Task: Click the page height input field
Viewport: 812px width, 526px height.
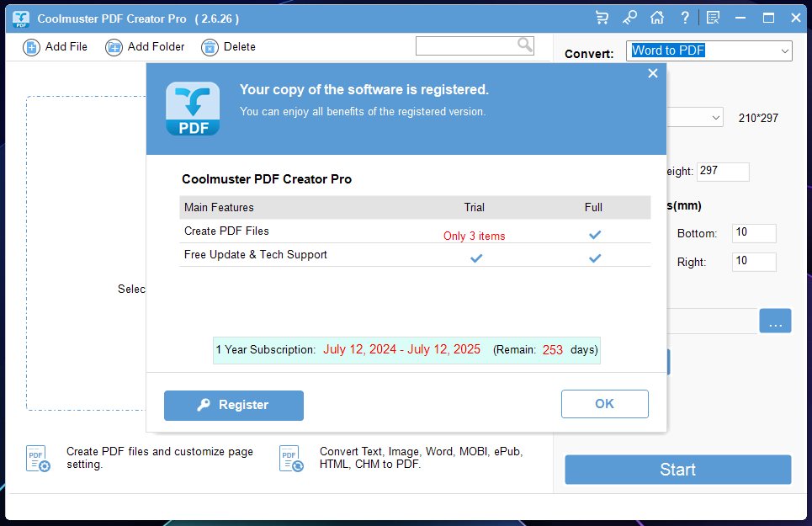Action: pos(722,172)
